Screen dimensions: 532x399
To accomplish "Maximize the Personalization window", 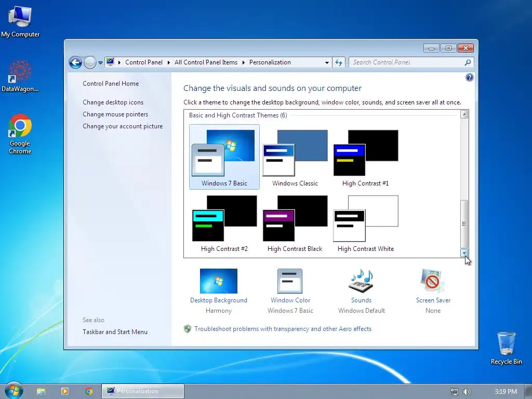I will point(448,48).
